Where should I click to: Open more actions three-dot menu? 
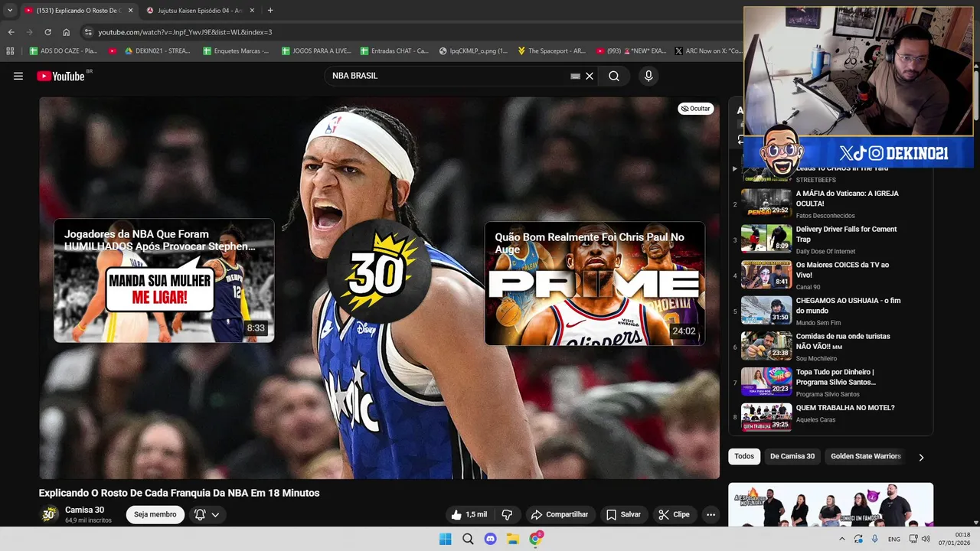710,514
